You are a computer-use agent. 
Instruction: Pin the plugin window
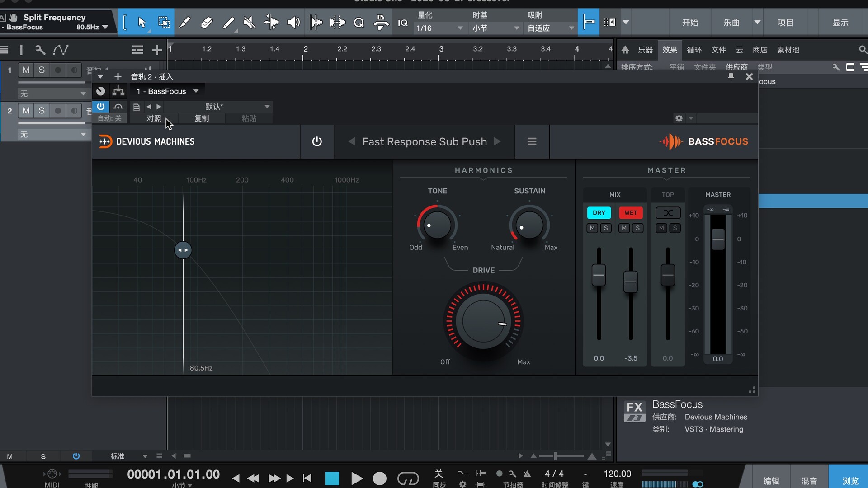tap(731, 77)
